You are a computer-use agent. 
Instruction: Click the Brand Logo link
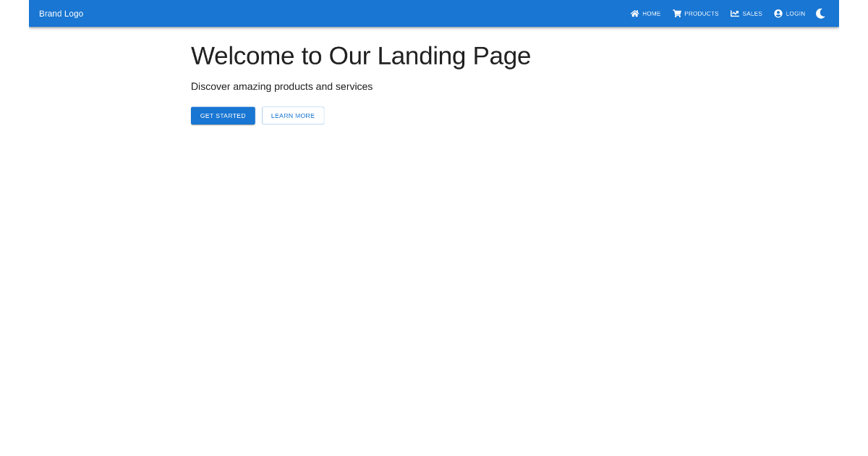[x=61, y=13]
